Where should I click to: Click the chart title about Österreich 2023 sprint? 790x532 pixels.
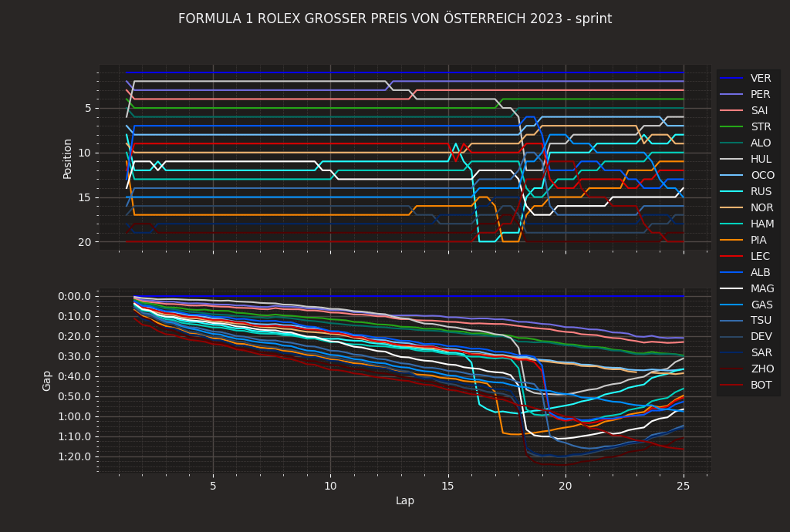(395, 19)
